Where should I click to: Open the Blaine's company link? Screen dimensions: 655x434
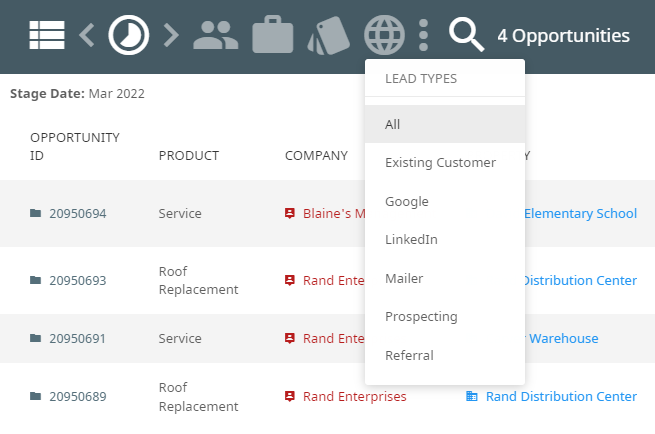pyautogui.click(x=334, y=213)
